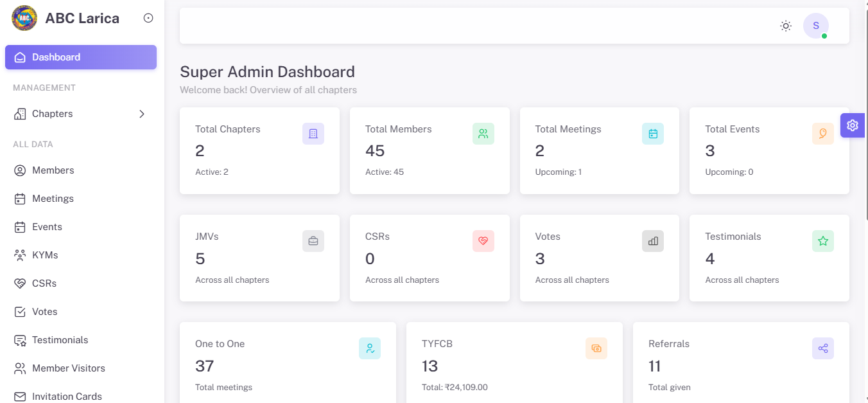
Task: Open the Member Visitors sidebar link
Action: [x=81, y=368]
